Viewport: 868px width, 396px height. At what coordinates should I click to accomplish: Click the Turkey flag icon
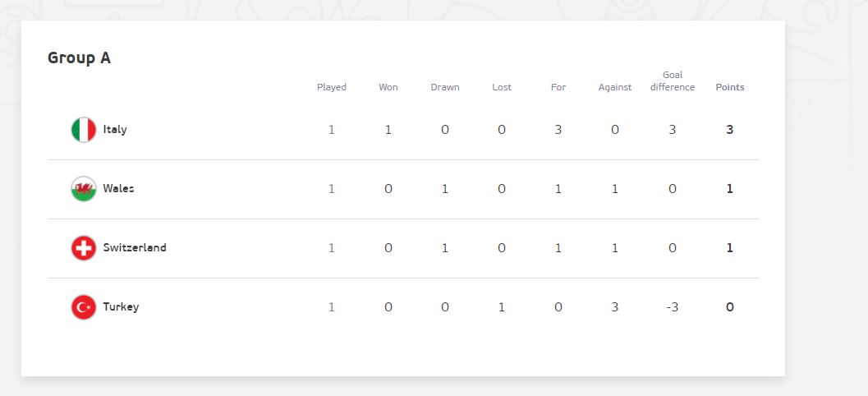pos(84,307)
